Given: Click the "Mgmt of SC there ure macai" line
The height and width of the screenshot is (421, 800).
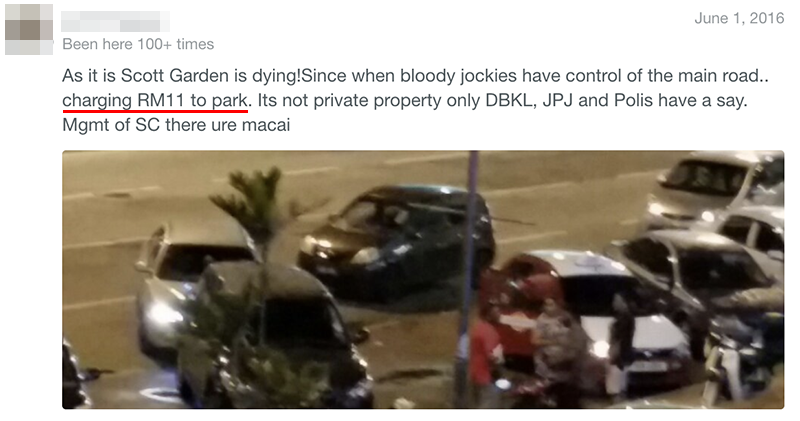Looking at the screenshot, I should click(x=176, y=125).
